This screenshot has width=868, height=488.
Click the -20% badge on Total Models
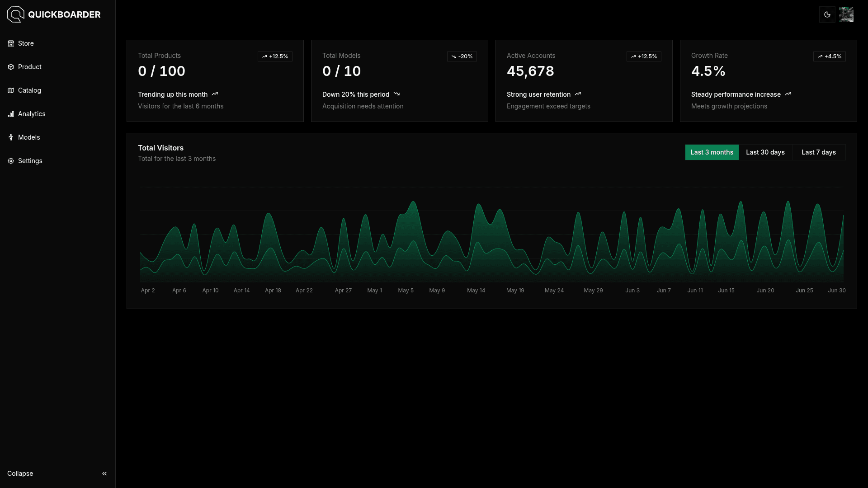(x=462, y=56)
